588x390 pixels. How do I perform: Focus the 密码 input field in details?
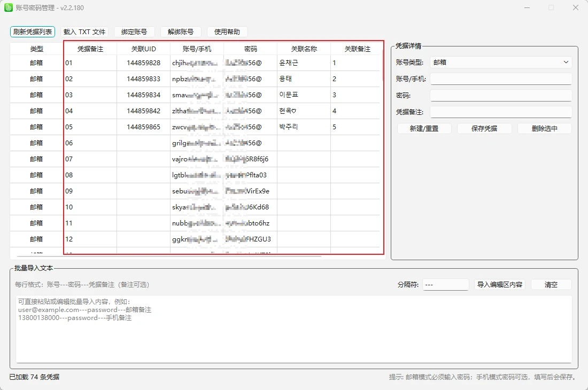[501, 95]
